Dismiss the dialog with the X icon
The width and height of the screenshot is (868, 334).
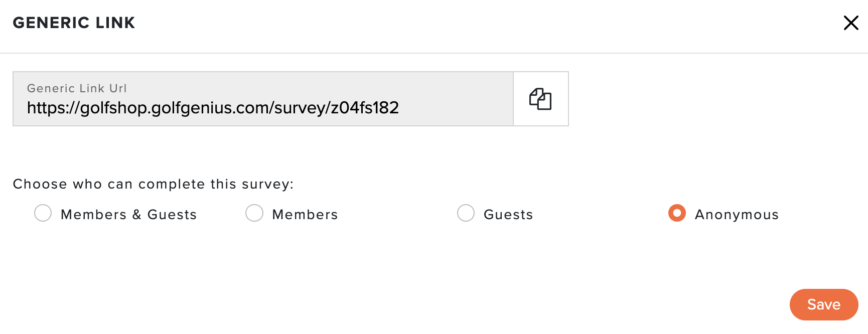pyautogui.click(x=851, y=23)
